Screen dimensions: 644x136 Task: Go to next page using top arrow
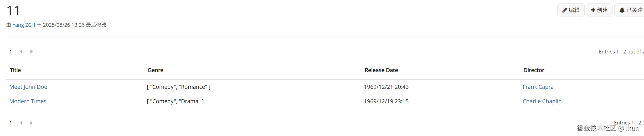[x=31, y=52]
